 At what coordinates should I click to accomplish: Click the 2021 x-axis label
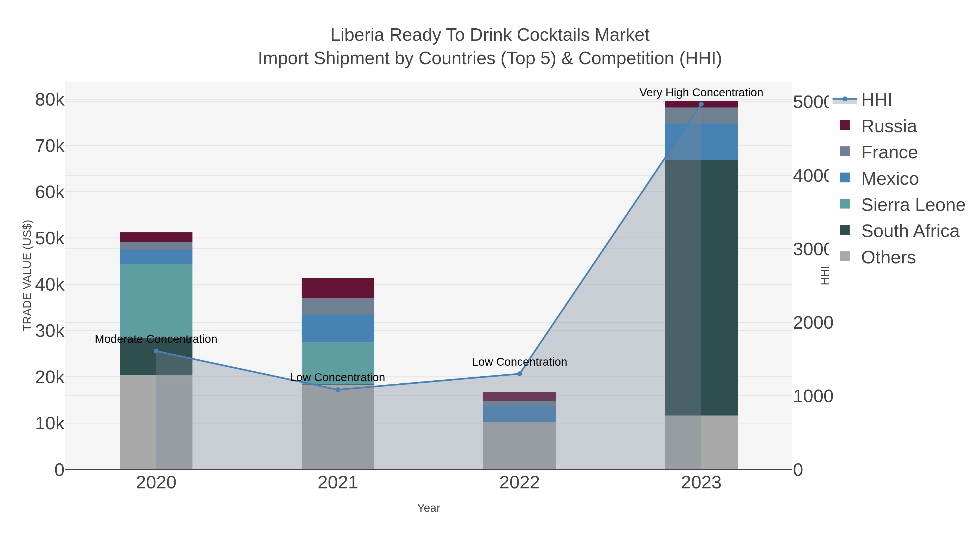tap(338, 483)
